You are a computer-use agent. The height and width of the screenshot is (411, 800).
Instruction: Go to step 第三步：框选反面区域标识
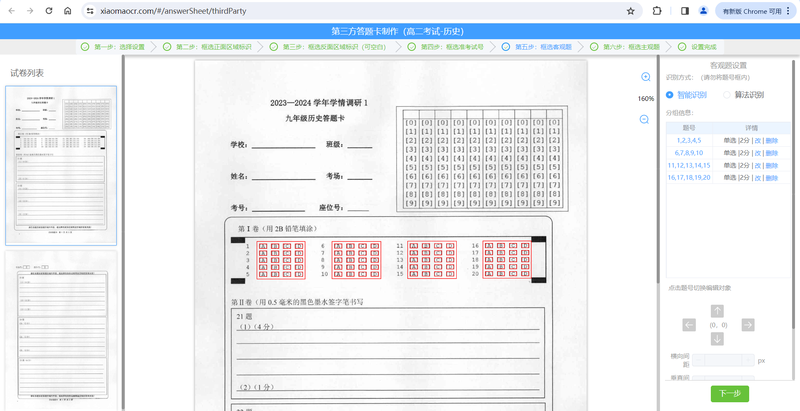click(328, 47)
